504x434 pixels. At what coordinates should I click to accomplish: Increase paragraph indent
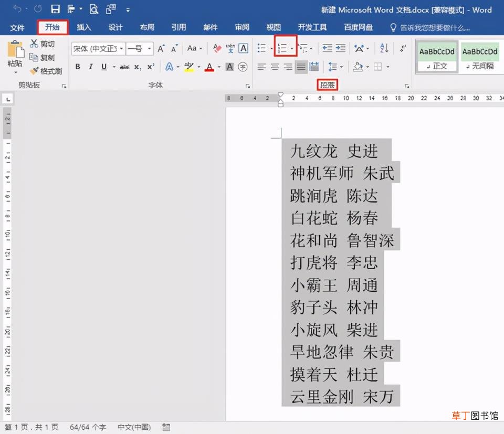[340, 48]
